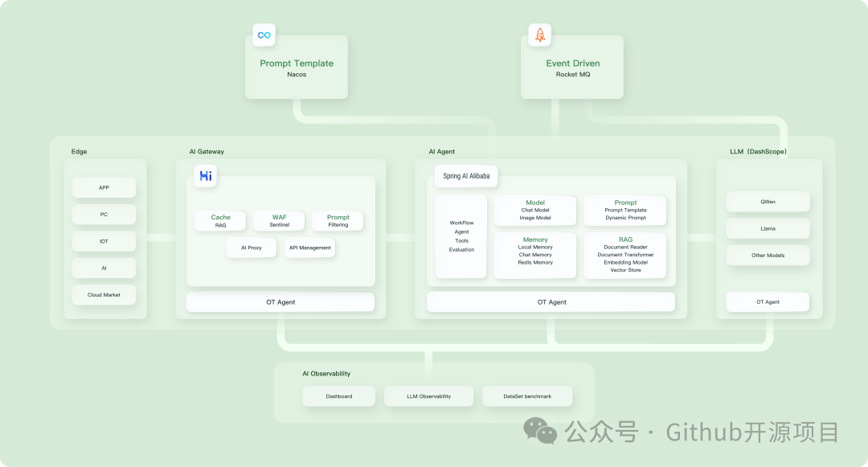Open the Cloud Market box

[104, 295]
